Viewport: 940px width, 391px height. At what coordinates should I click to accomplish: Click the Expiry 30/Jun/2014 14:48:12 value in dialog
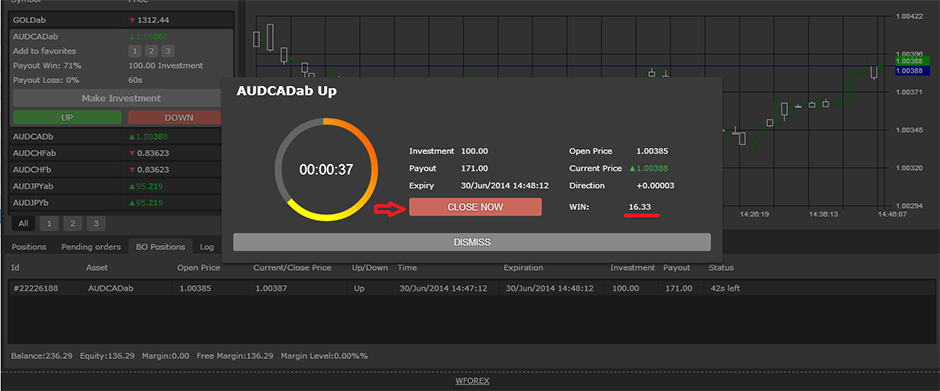(x=505, y=186)
